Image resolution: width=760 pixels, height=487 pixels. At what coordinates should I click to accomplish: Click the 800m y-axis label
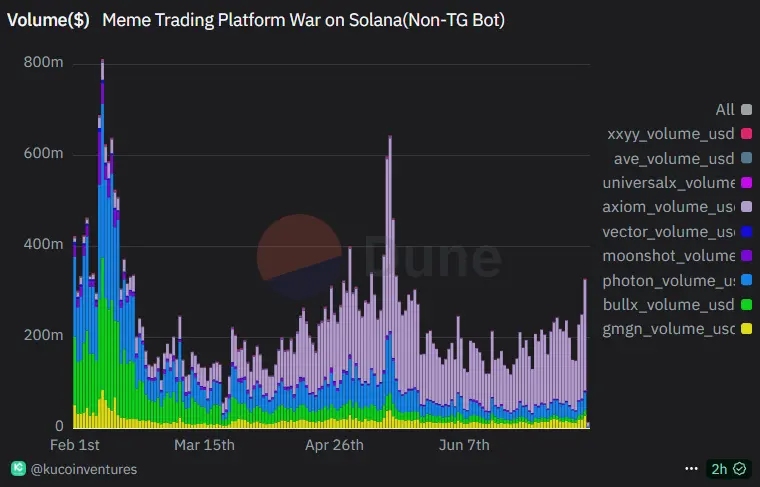tap(44, 62)
